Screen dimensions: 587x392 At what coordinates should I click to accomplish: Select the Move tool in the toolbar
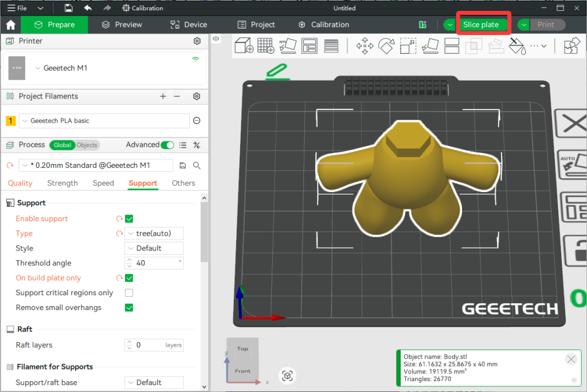[365, 46]
